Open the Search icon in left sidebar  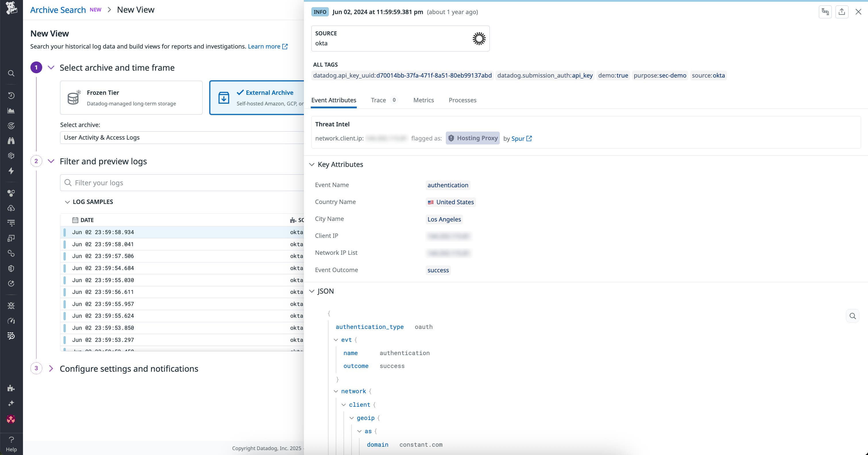point(11,73)
